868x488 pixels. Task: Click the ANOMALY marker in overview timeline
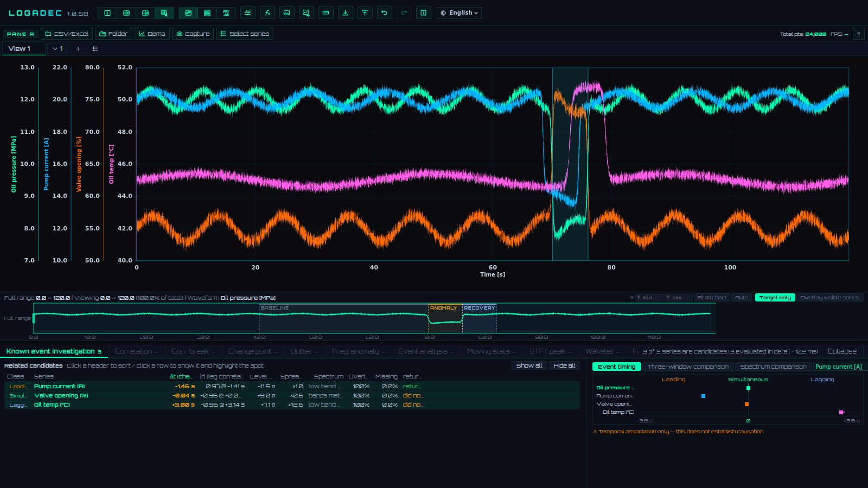point(444,308)
